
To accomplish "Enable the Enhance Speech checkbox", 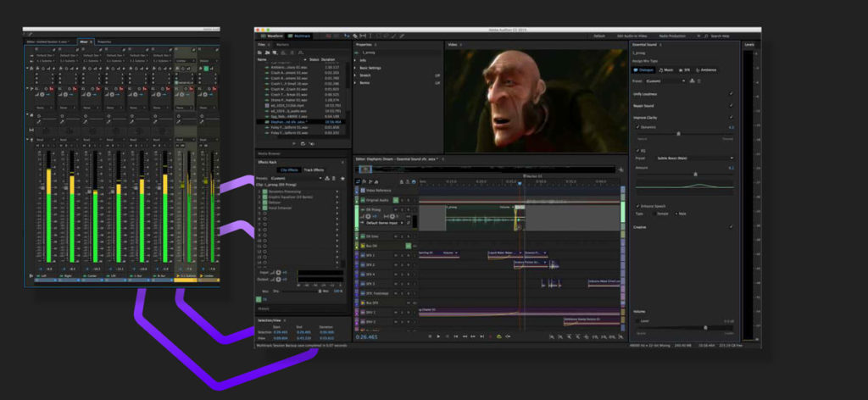I will pos(637,206).
